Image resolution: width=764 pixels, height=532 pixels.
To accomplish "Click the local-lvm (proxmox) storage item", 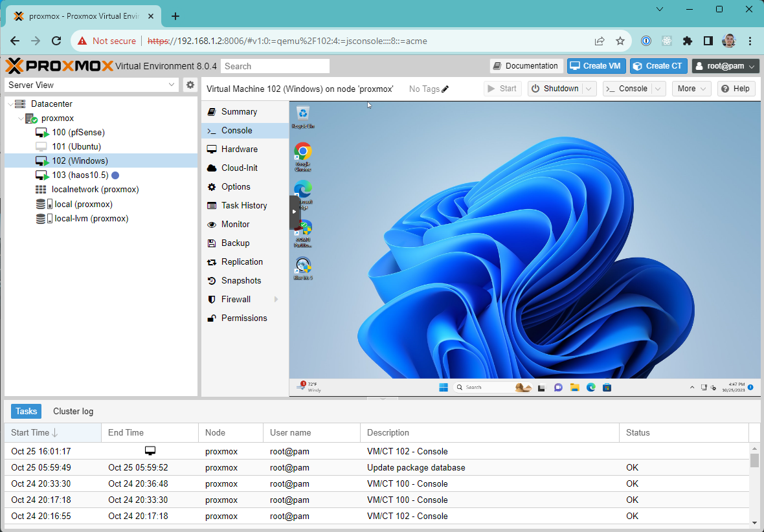I will 91,219.
